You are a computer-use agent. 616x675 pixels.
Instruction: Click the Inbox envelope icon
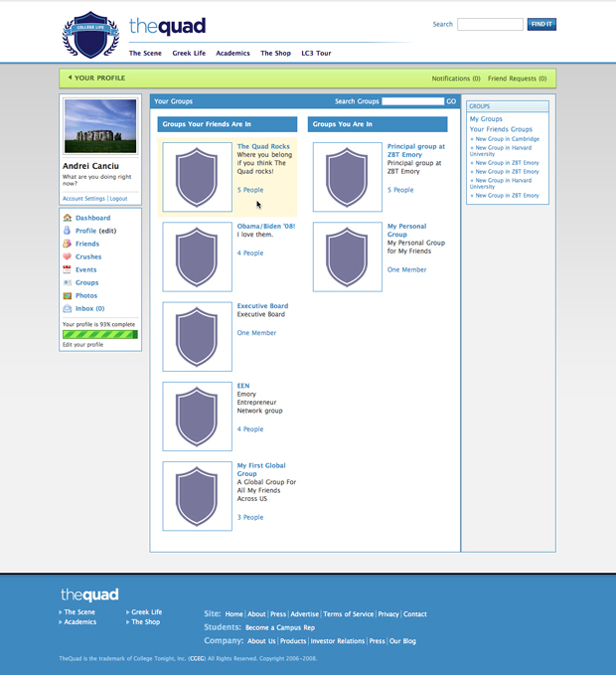(67, 308)
